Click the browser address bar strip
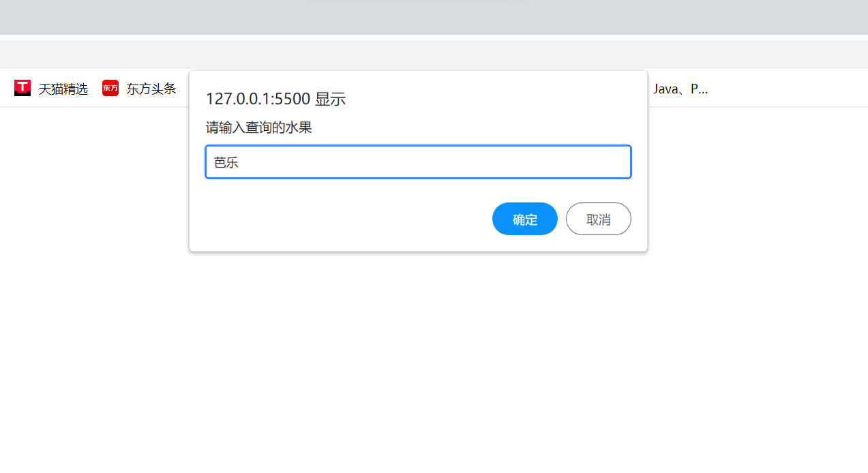 pyautogui.click(x=434, y=55)
